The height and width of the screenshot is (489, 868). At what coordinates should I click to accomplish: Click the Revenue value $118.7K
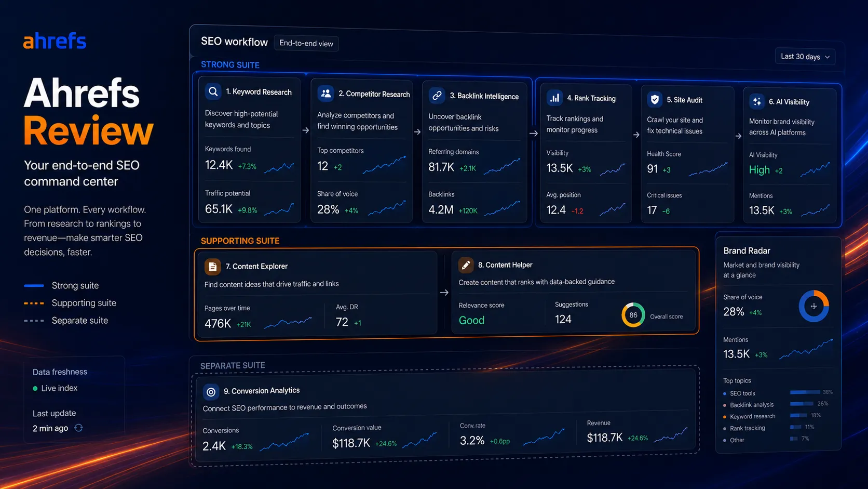tap(605, 438)
